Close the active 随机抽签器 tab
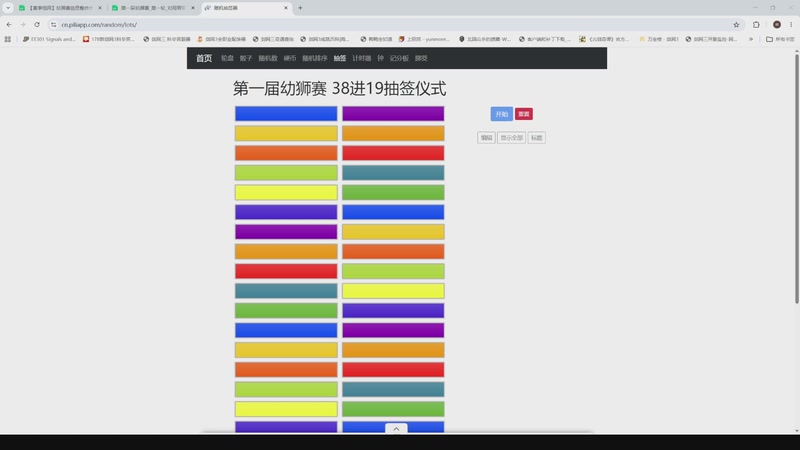The image size is (800, 450). pos(286,8)
